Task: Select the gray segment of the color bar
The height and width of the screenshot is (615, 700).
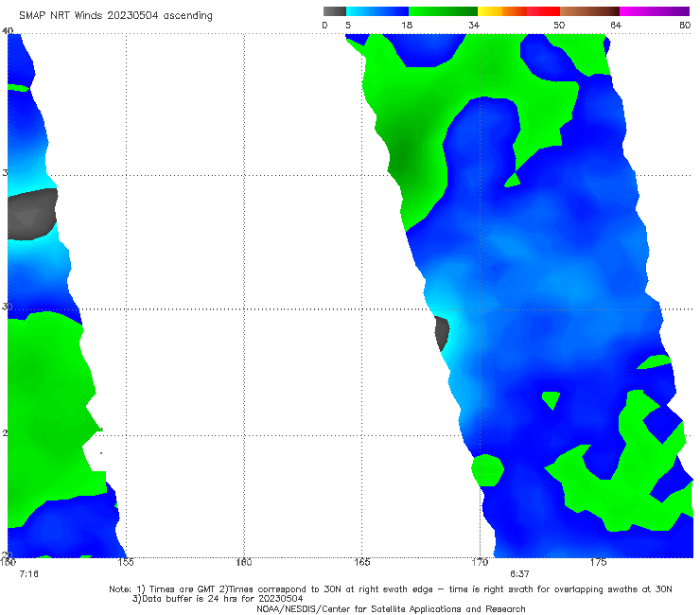Action: (x=334, y=11)
